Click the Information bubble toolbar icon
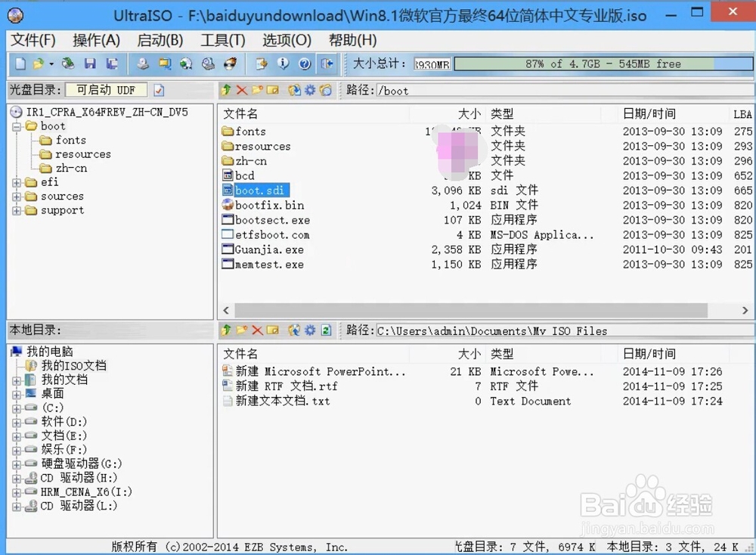The height and width of the screenshot is (555, 756). tap(283, 64)
